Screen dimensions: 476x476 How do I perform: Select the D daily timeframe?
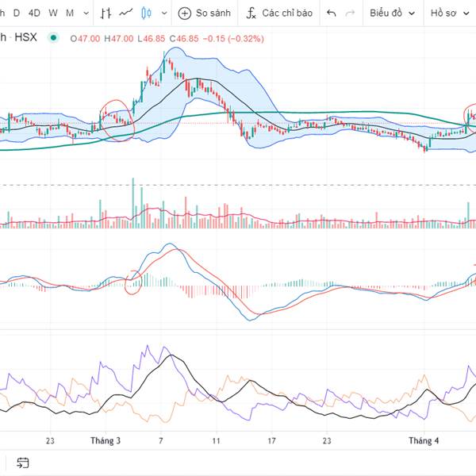coord(17,13)
